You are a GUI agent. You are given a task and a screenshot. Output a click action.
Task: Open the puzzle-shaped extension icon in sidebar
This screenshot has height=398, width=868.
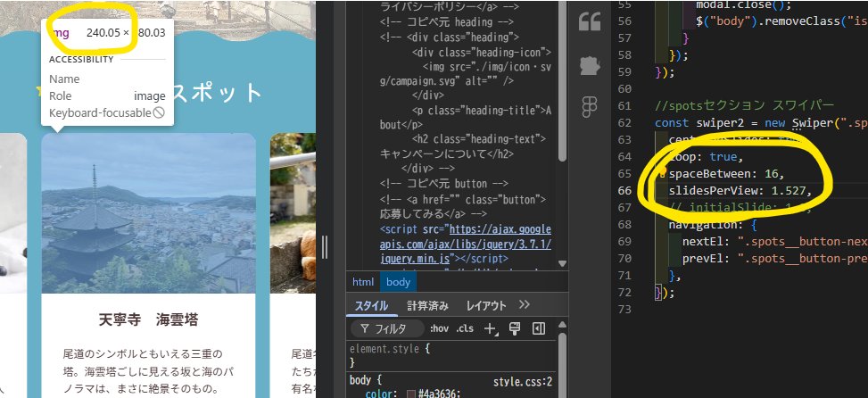[590, 65]
